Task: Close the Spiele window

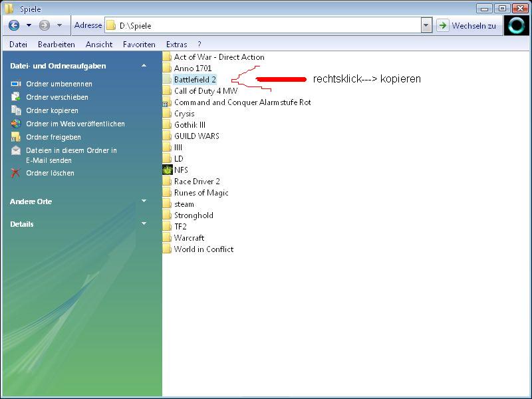Action: [x=520, y=8]
